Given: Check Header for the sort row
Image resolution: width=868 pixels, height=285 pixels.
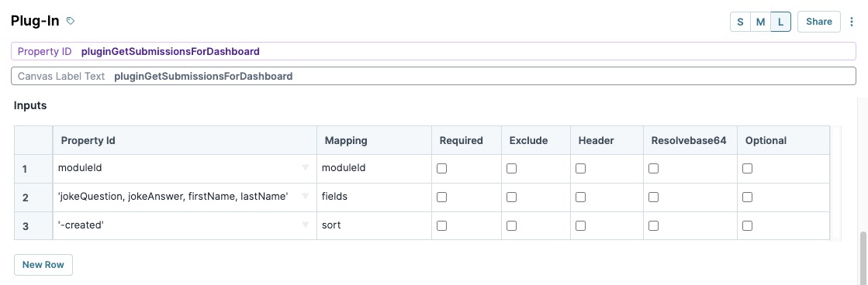Looking at the screenshot, I should coord(581,225).
